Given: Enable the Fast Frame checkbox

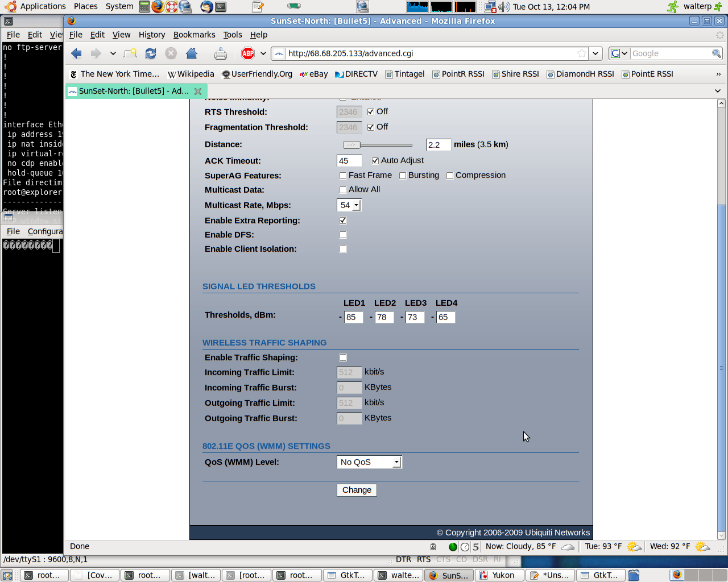Looking at the screenshot, I should point(343,176).
